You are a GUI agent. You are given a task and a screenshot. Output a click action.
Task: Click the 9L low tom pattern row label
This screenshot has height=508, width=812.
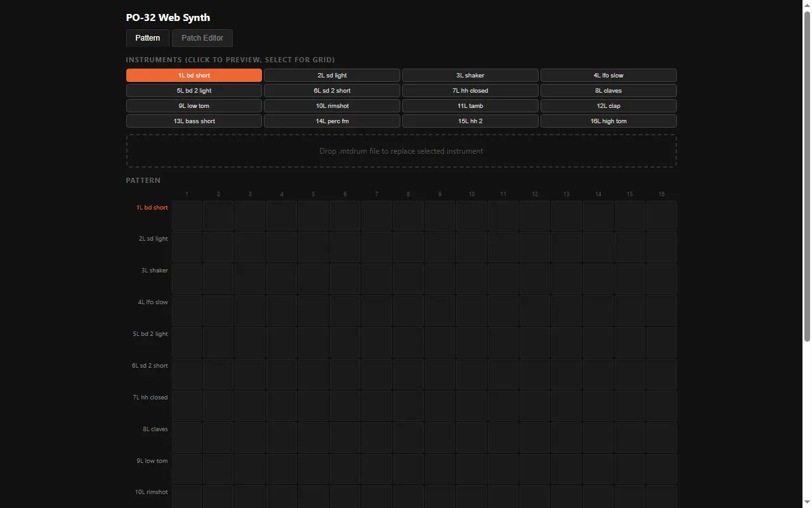pos(152,461)
